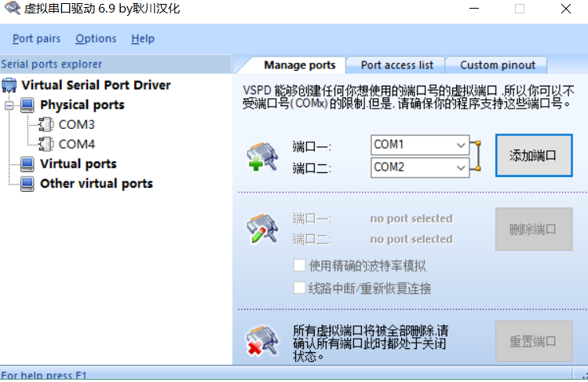This screenshot has height=382, width=588.
Task: Click the Serial ports explorer panel header
Action: click(x=116, y=64)
